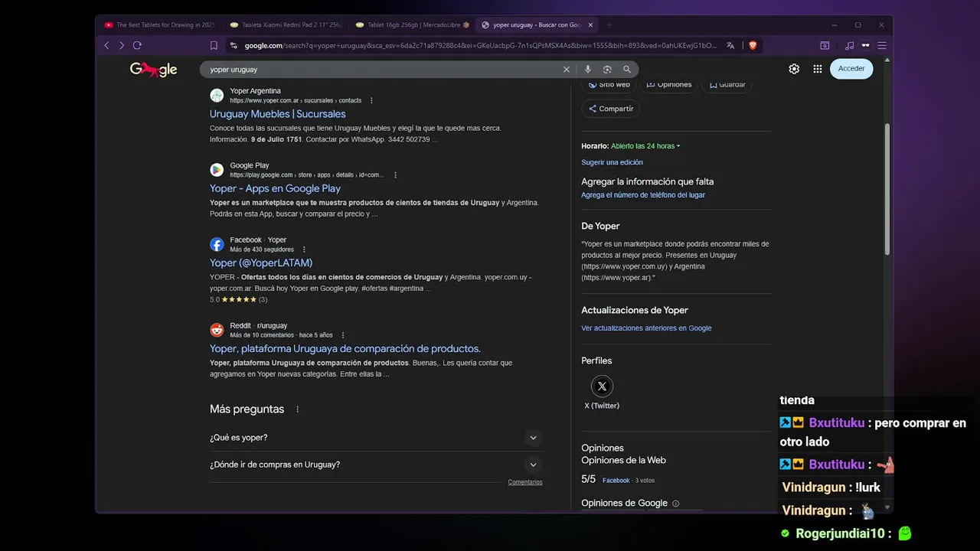Open the Brave Shields lion icon

pos(753,46)
